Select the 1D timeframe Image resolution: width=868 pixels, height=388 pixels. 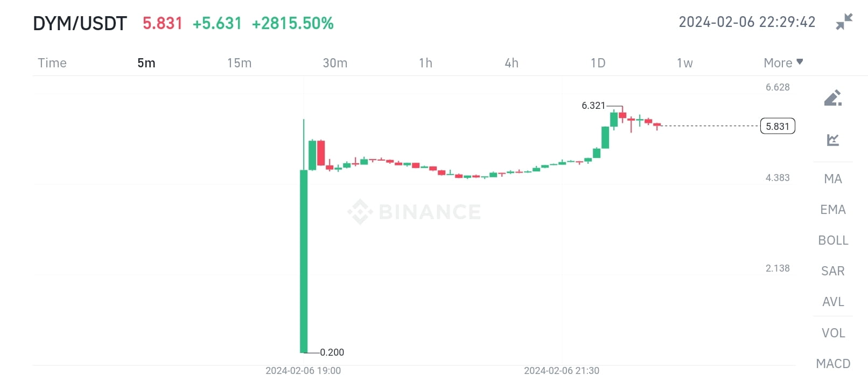(x=598, y=63)
